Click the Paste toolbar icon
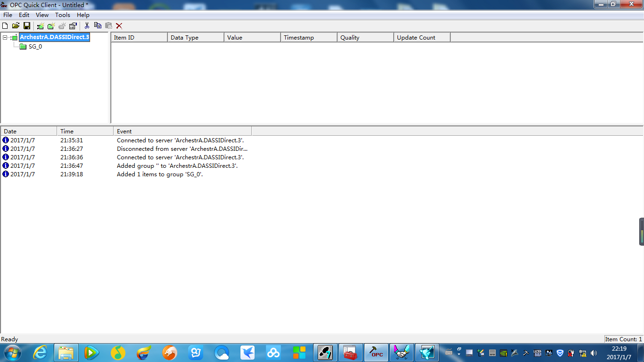644x362 pixels. 108,26
